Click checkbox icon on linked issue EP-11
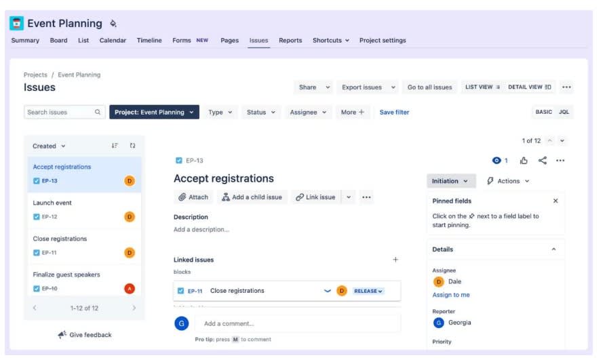The image size is (605, 364). click(x=180, y=291)
